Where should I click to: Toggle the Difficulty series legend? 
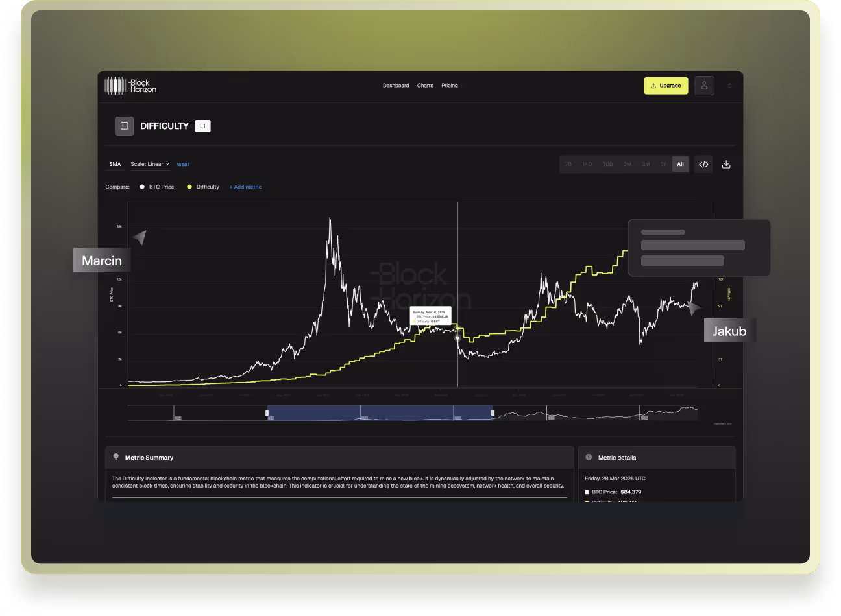[203, 187]
